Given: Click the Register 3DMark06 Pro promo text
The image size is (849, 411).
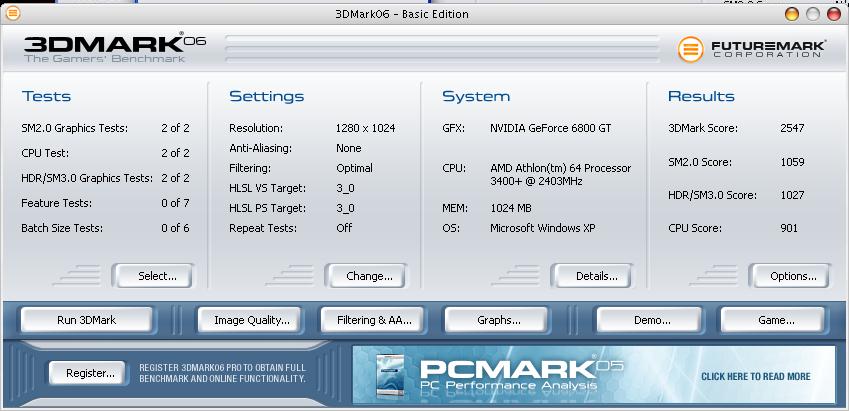Looking at the screenshot, I should click(223, 373).
